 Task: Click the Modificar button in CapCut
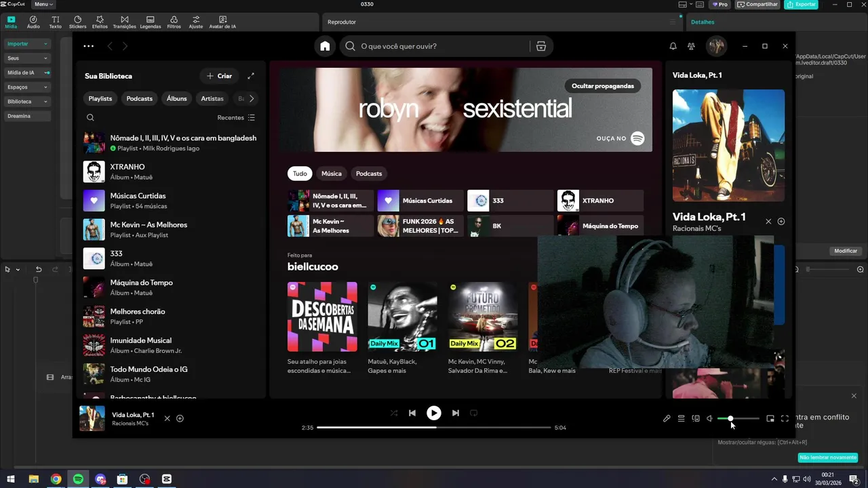click(846, 251)
